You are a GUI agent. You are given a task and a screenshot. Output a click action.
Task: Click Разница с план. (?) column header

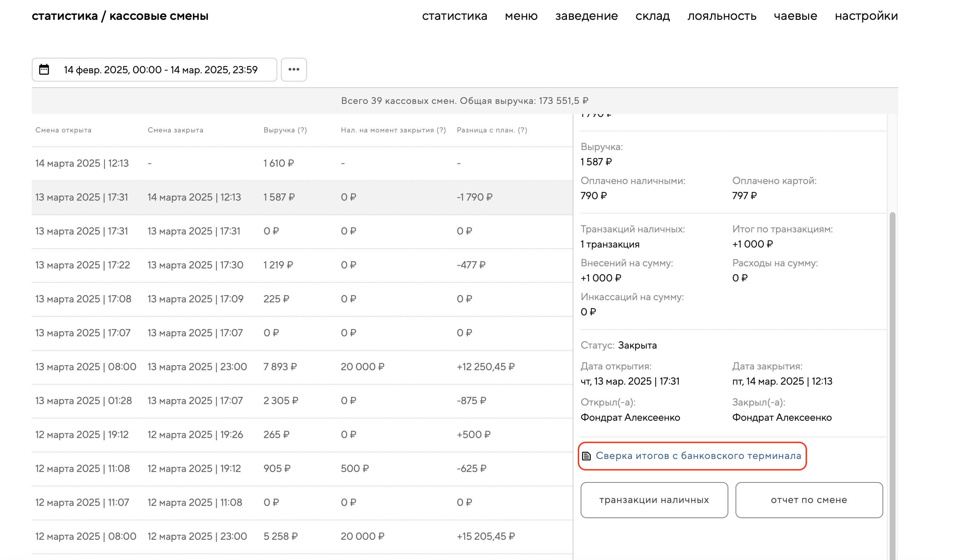click(x=492, y=130)
